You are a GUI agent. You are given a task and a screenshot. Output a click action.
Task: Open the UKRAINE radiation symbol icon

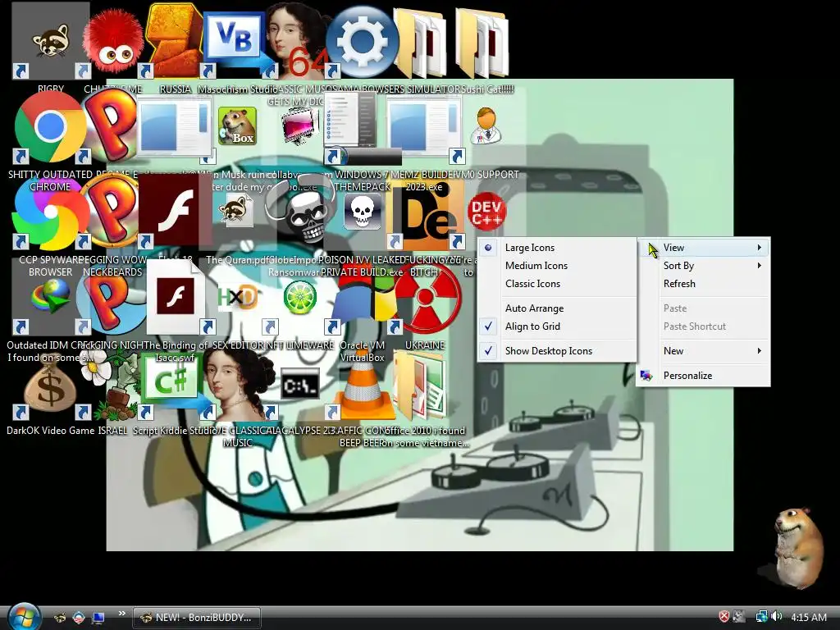[427, 298]
